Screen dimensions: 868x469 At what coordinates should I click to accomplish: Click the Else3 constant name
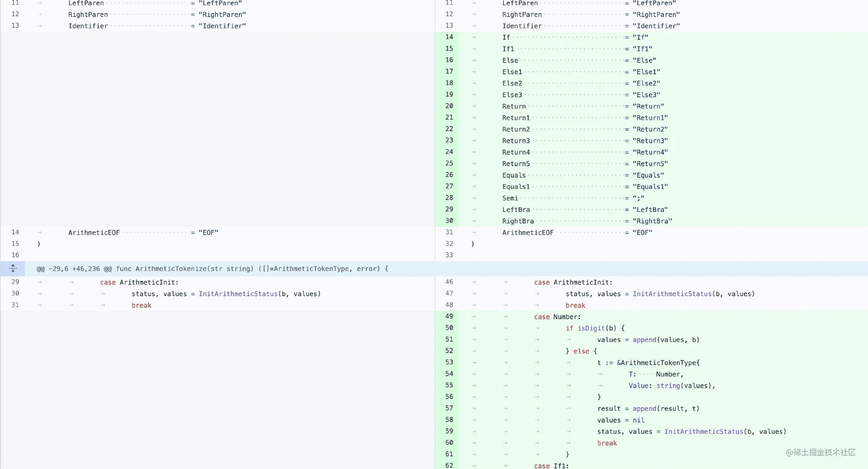512,95
